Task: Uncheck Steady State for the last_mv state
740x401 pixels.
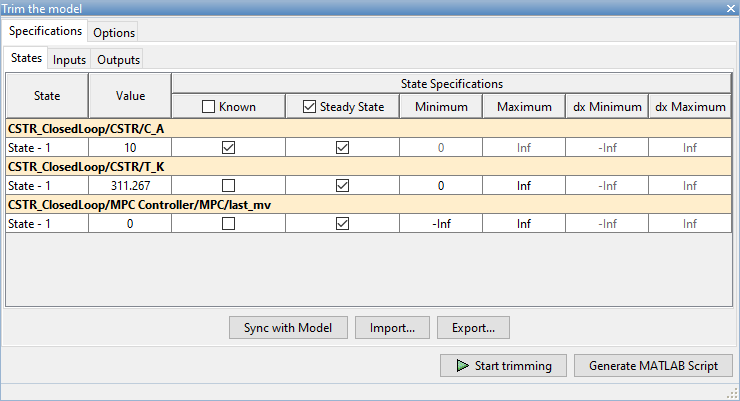Action: tap(343, 224)
